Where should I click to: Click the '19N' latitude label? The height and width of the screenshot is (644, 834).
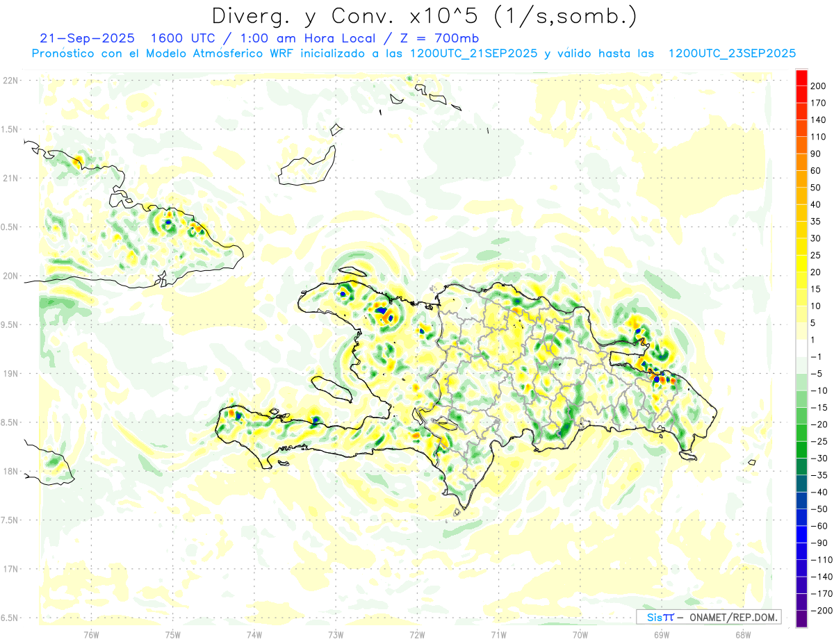10,374
